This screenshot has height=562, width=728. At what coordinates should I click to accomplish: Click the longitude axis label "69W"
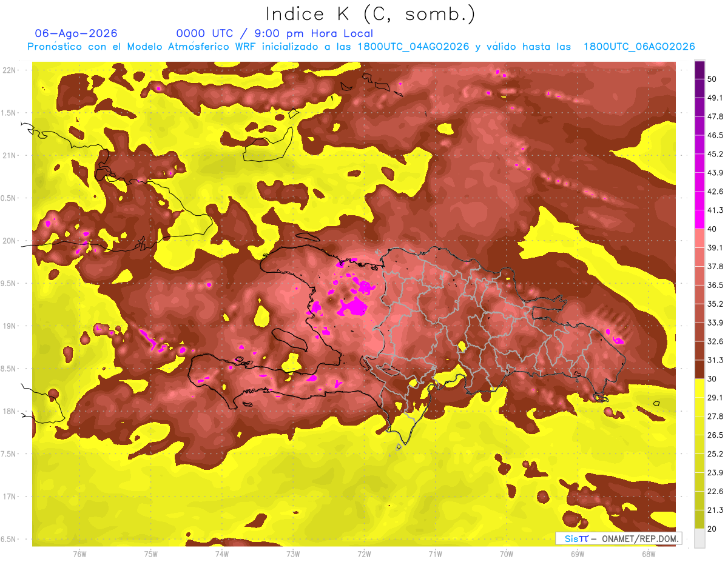tap(578, 554)
